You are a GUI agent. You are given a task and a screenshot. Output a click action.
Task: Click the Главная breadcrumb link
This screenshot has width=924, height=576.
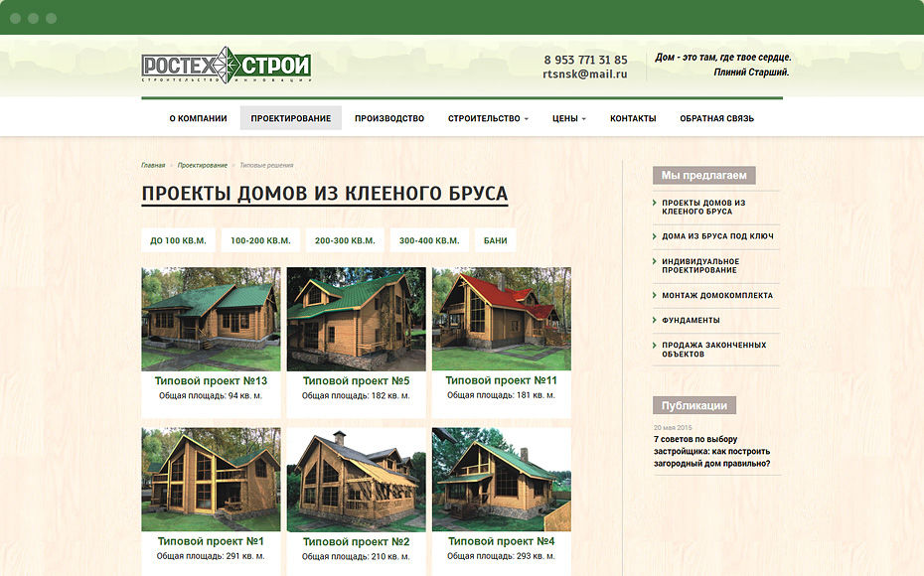tap(153, 165)
